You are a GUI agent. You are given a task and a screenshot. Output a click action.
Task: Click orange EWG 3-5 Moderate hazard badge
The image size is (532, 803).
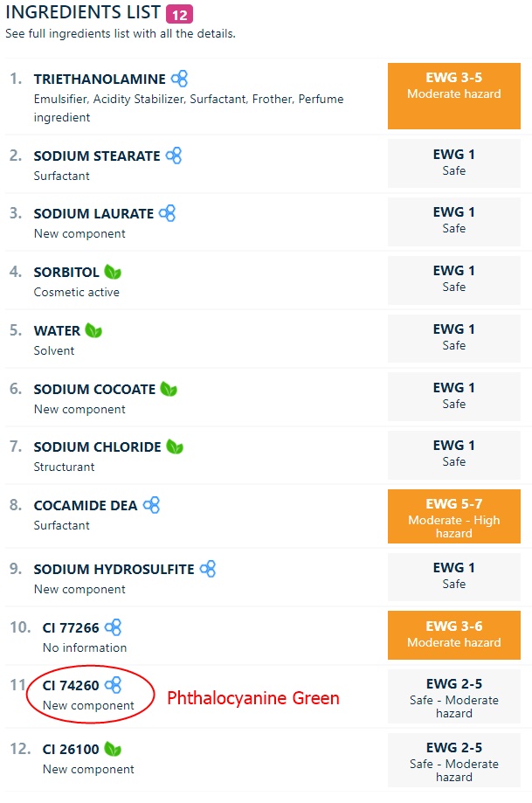click(454, 96)
